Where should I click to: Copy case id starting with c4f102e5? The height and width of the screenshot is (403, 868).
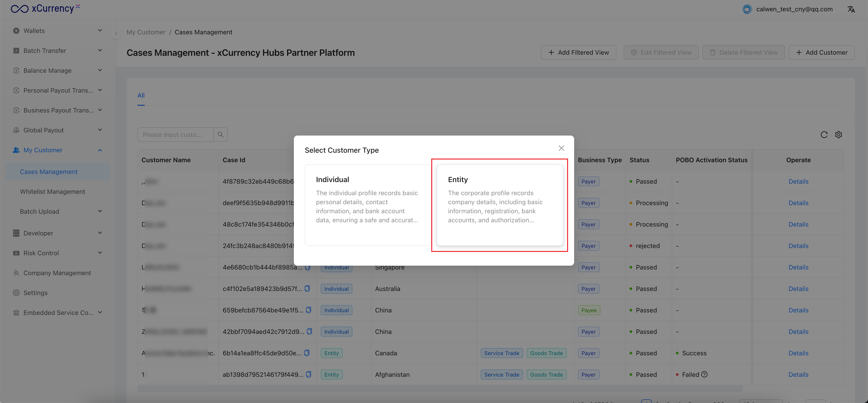[307, 288]
